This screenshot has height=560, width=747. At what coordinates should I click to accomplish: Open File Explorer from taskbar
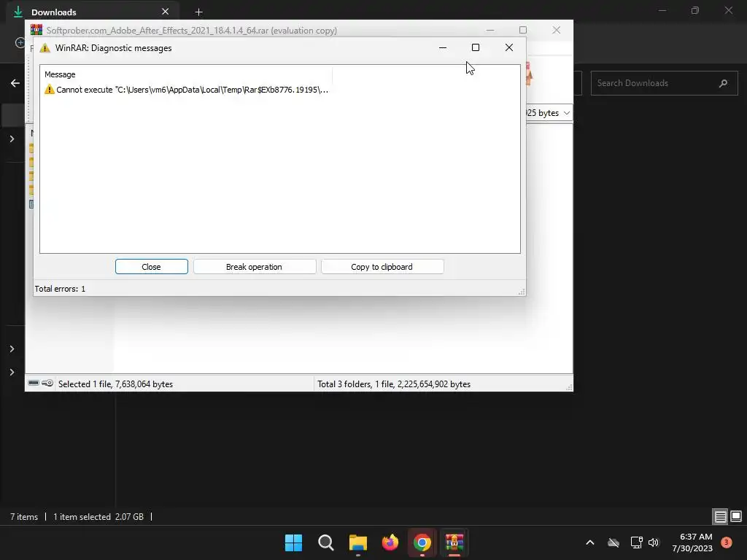coord(357,542)
